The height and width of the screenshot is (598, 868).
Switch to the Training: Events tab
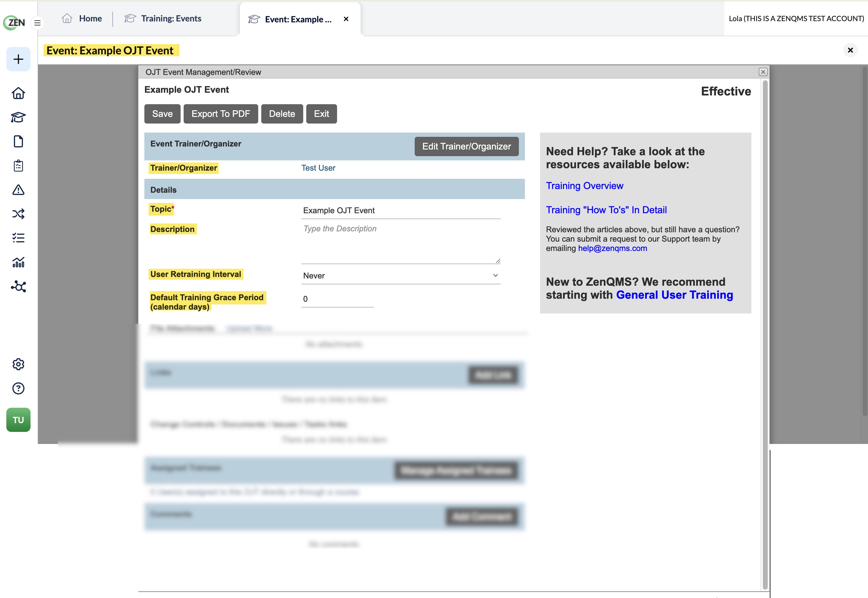163,18
